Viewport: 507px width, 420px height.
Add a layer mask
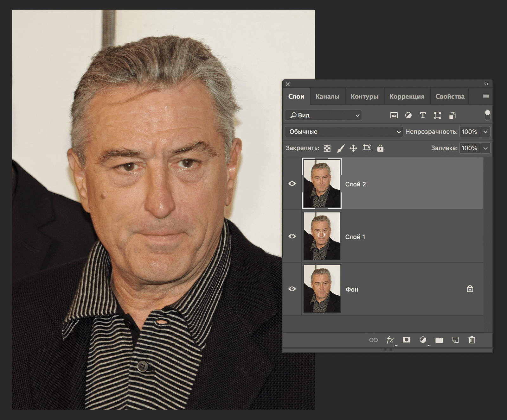point(406,340)
